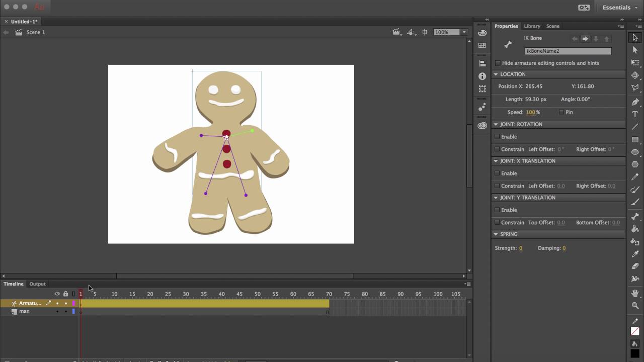This screenshot has height=362, width=644.
Task: Click the stroke color swatch
Action: (x=635, y=331)
